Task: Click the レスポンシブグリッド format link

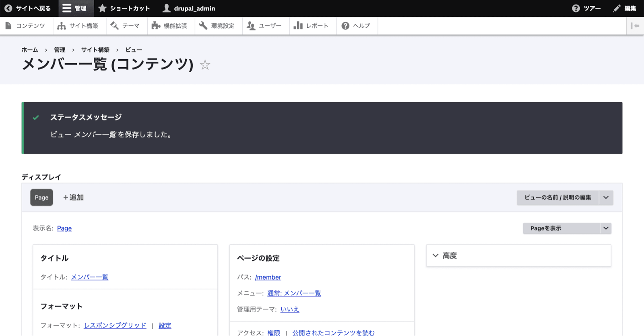Action: tap(115, 326)
